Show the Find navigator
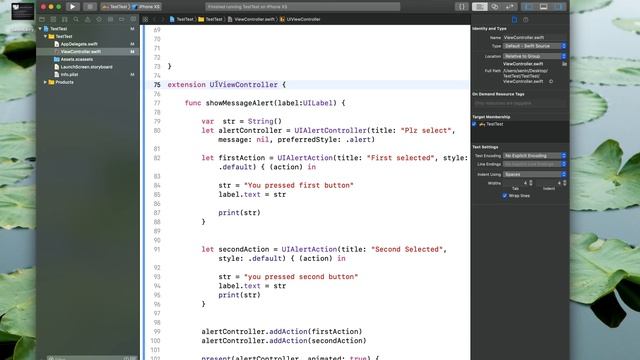Viewport: 640px width, 360px height. coord(76,19)
